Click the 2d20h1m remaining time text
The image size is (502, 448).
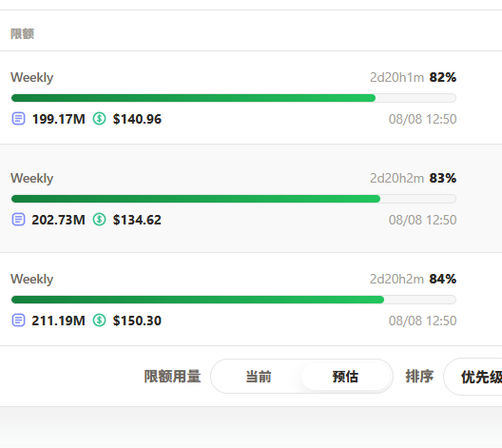tap(396, 77)
